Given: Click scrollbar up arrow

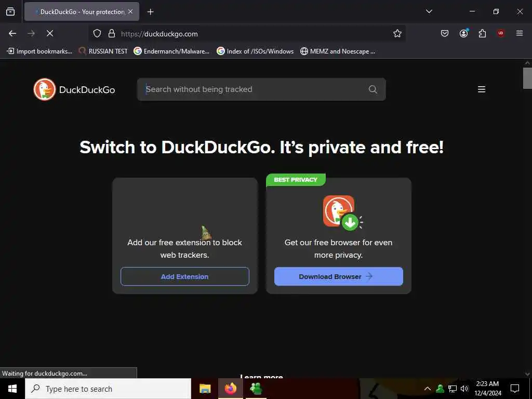Looking at the screenshot, I should [x=527, y=63].
